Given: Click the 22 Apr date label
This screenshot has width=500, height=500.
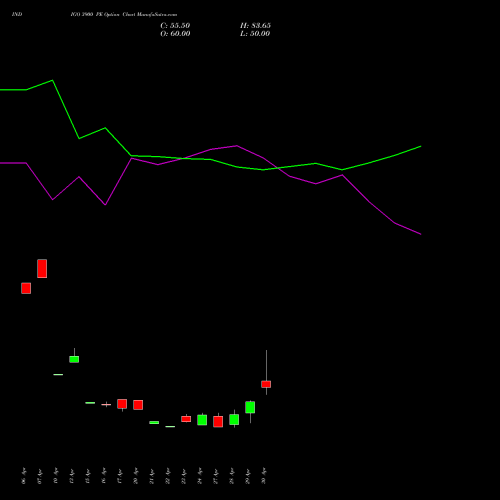Looking at the screenshot, I should 167,476.
